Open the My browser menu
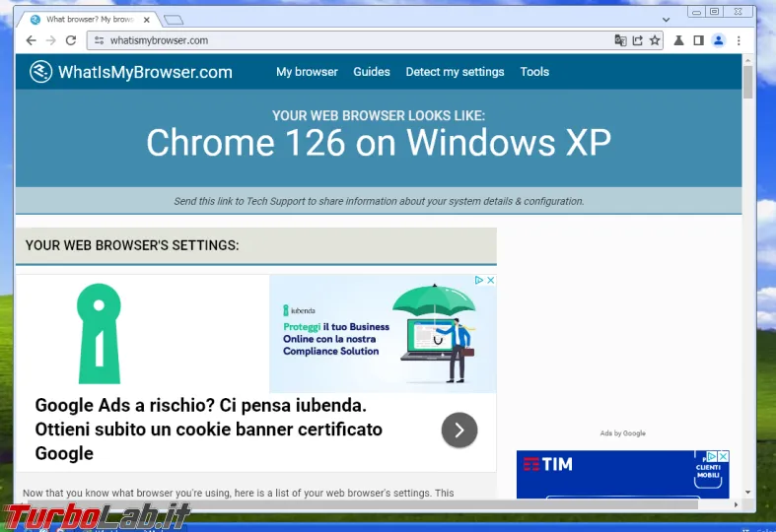 (x=307, y=72)
